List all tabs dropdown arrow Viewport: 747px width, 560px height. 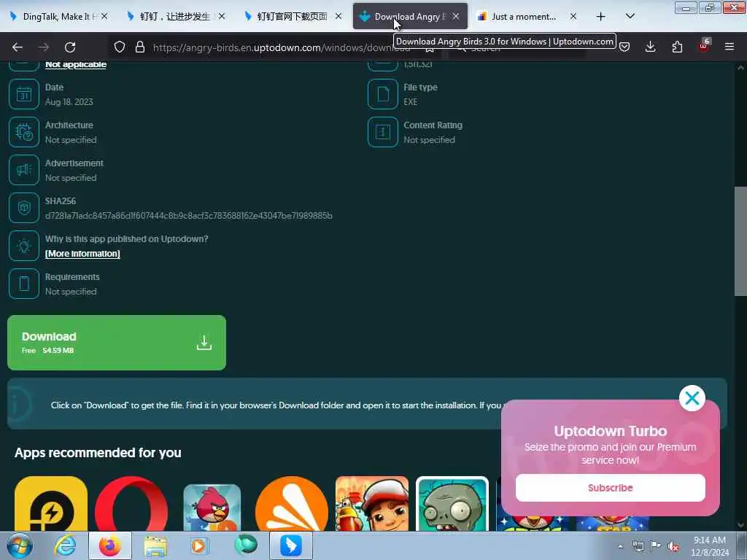tap(630, 17)
